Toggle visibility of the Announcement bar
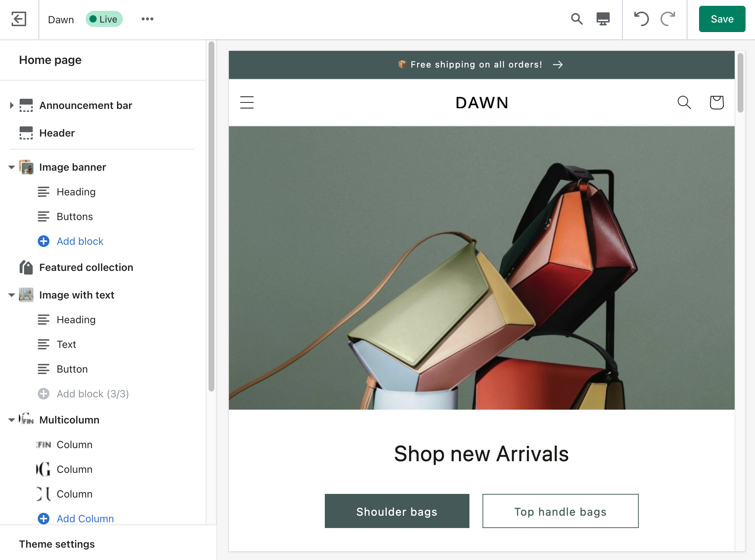 click(192, 106)
